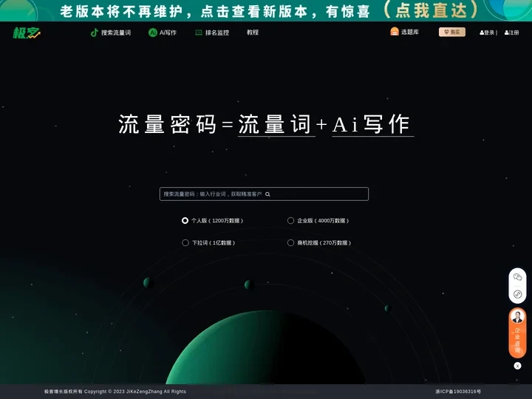The width and height of the screenshot is (532, 399).
Task: Open 排名监控 menu item
Action: pyautogui.click(x=212, y=33)
